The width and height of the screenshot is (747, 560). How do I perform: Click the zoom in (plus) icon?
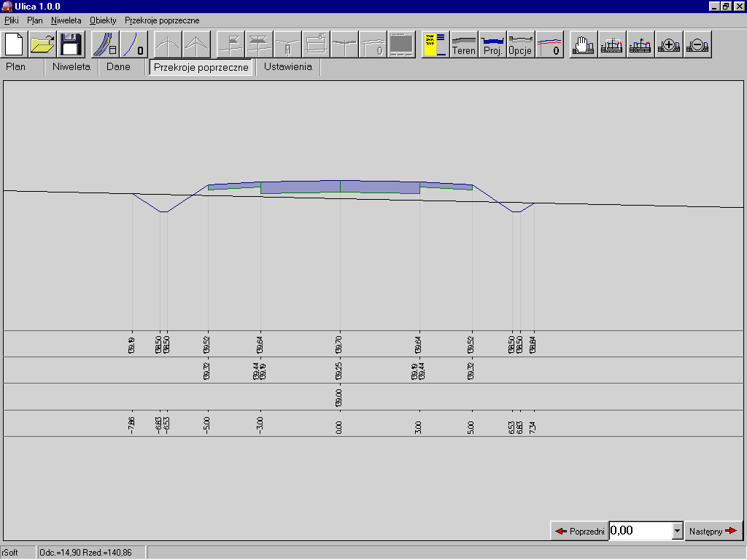point(669,44)
